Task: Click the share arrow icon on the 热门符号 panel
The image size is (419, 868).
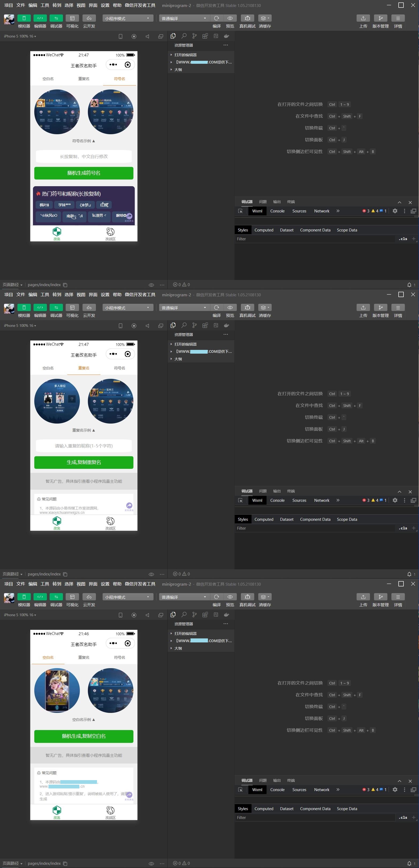Action: coord(129,216)
